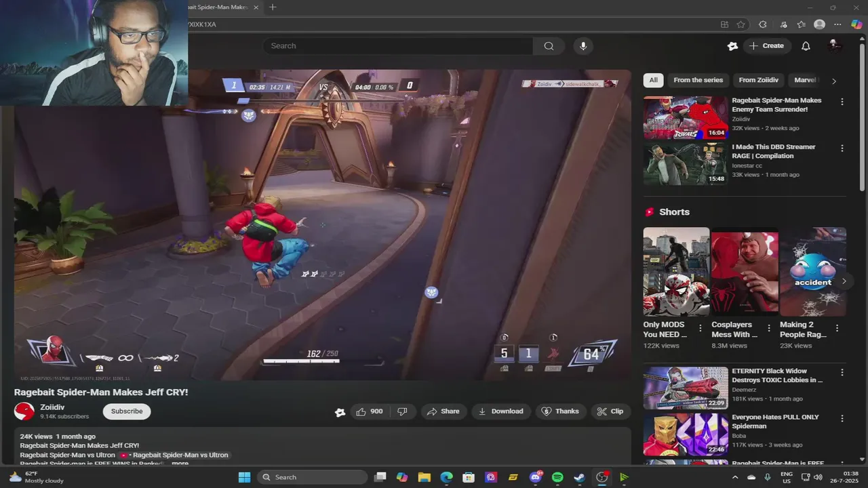868x488 pixels.
Task: Open Windows Start menu
Action: (x=244, y=477)
